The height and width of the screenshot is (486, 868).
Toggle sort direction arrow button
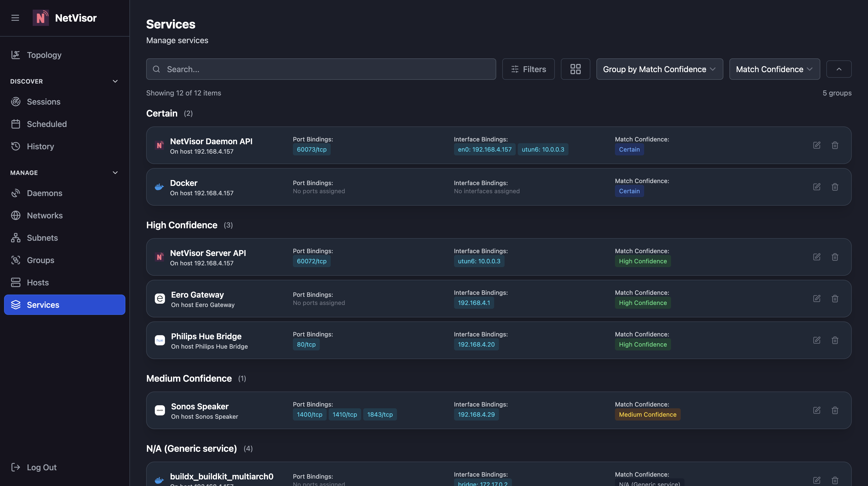coord(839,69)
